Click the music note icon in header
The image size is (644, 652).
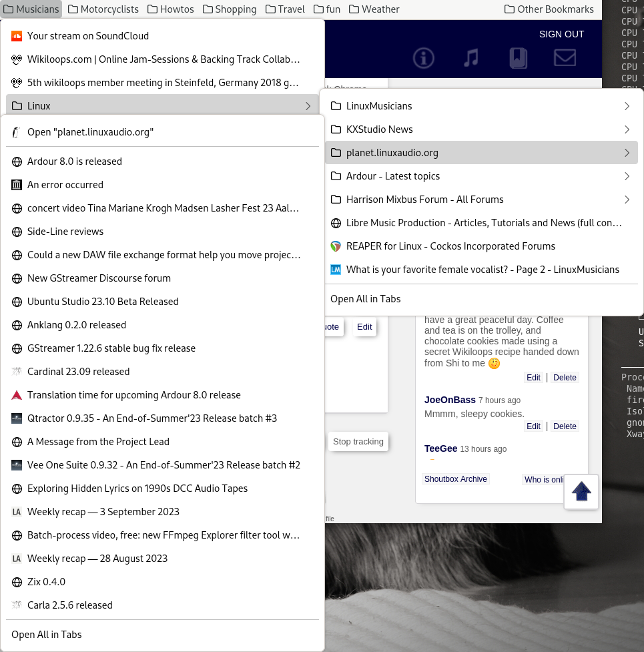pos(471,58)
